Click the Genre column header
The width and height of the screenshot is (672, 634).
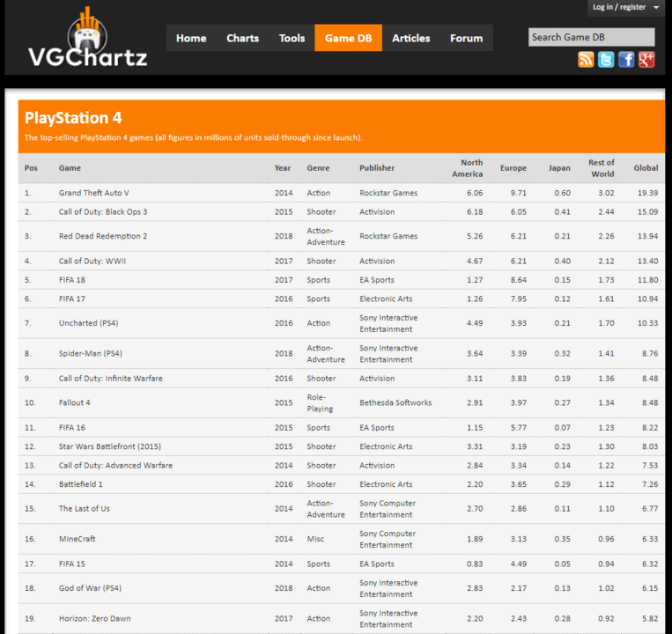point(318,168)
